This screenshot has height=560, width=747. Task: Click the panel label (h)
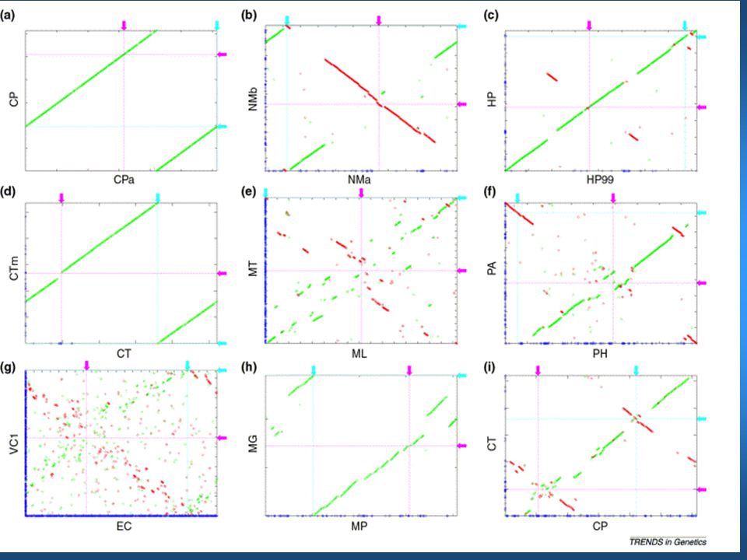coord(249,368)
